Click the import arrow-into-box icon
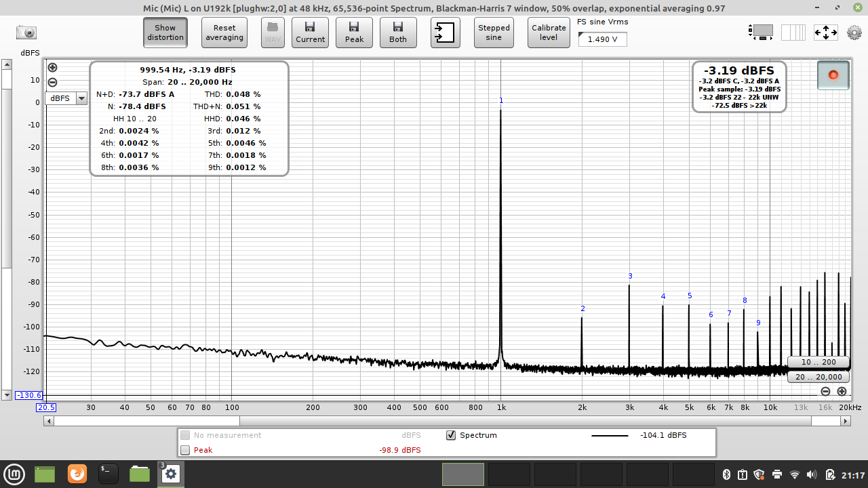Image resolution: width=868 pixels, height=488 pixels. click(445, 32)
